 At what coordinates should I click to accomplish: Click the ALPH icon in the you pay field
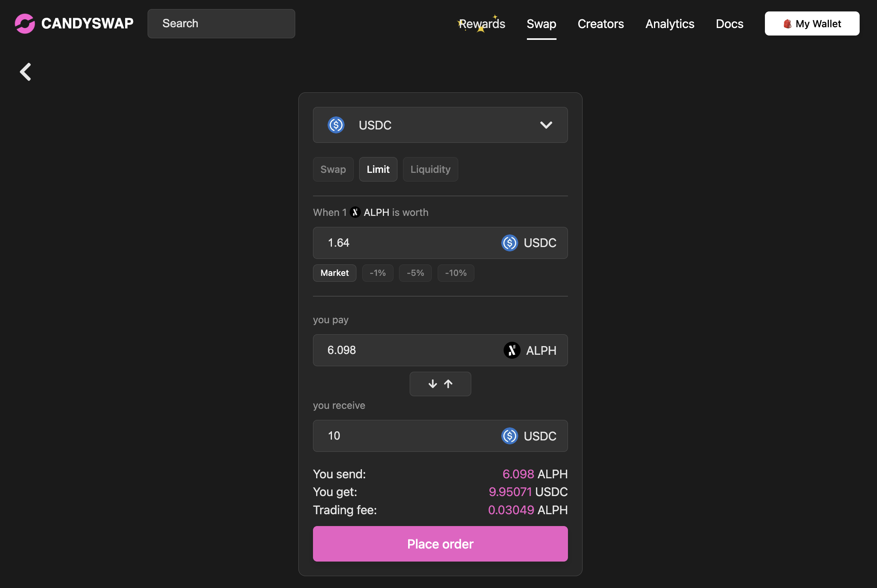tap(512, 350)
